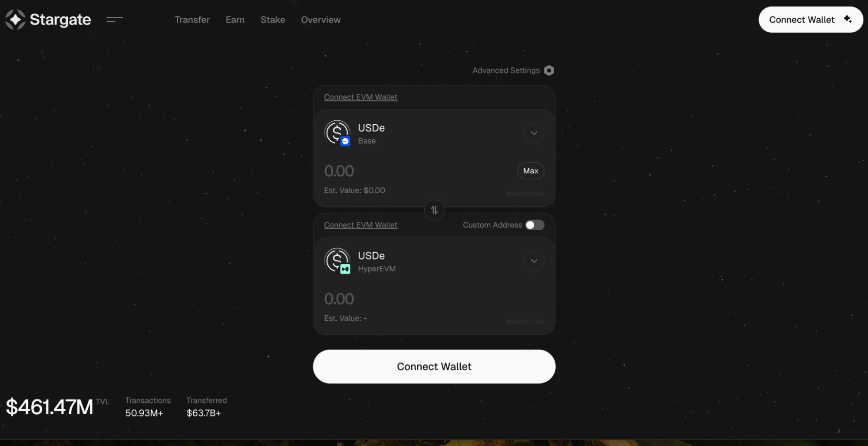Open the Stake page
Image resolution: width=868 pixels, height=446 pixels.
point(273,20)
